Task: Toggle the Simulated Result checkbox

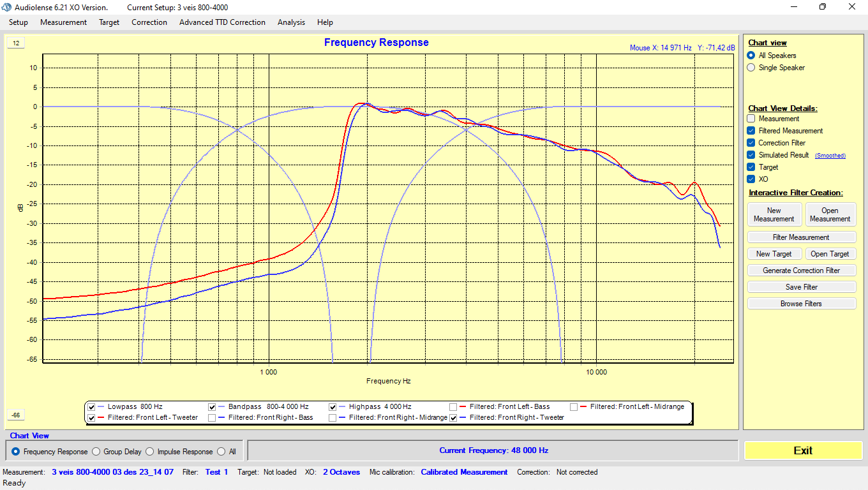Action: (751, 155)
